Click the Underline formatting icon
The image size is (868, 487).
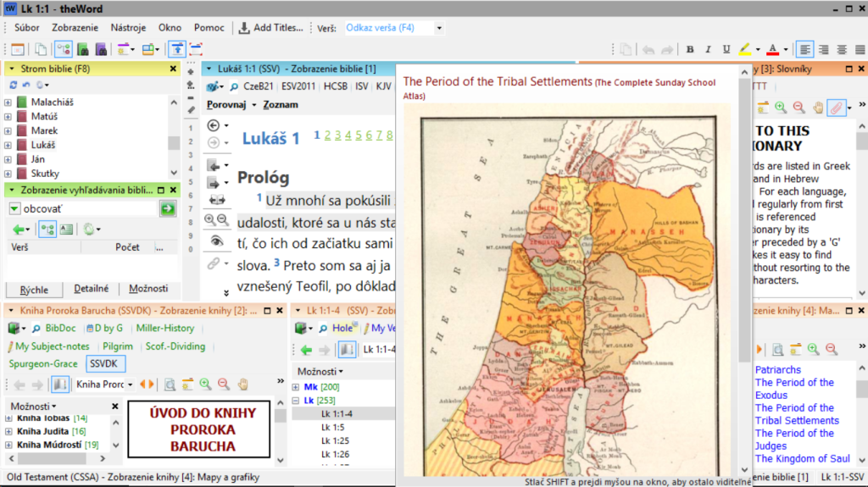pos(726,49)
